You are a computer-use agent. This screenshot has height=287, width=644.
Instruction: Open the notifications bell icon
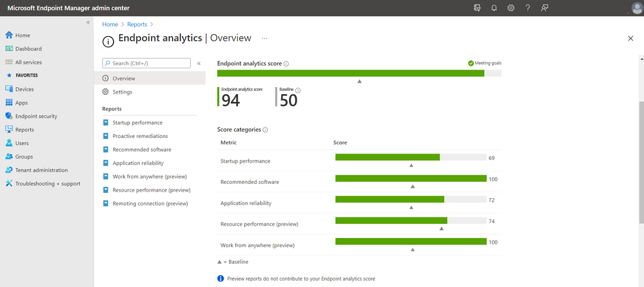494,8
